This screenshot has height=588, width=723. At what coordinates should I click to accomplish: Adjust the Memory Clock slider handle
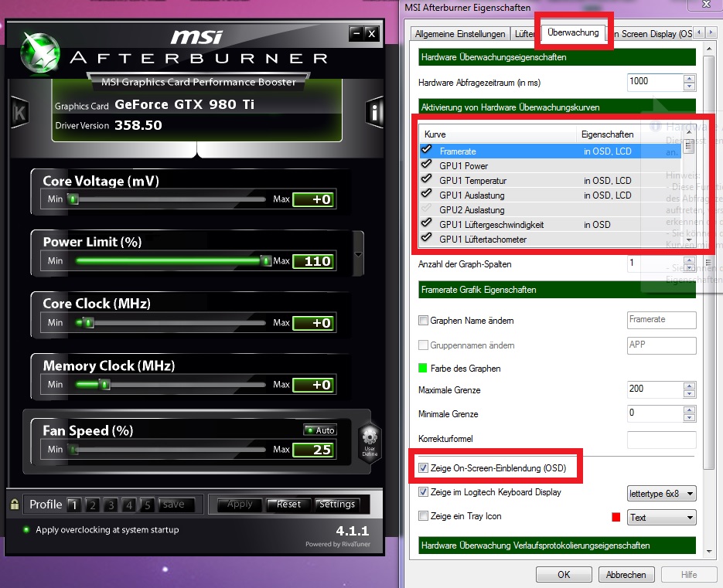tap(104, 384)
